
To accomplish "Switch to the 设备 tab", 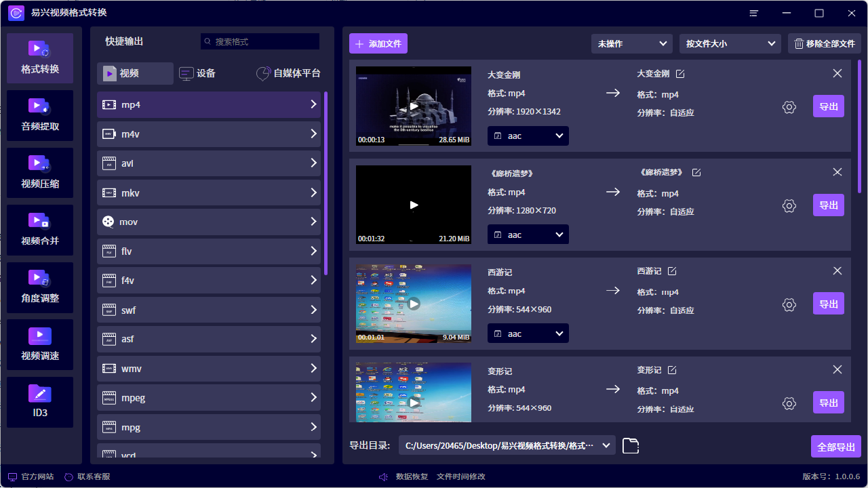I will click(195, 73).
